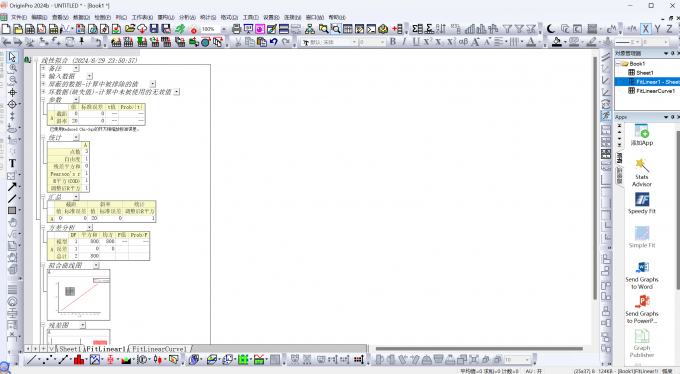
Task: Collapse the Book1 folder in Object Manager
Action: click(618, 64)
